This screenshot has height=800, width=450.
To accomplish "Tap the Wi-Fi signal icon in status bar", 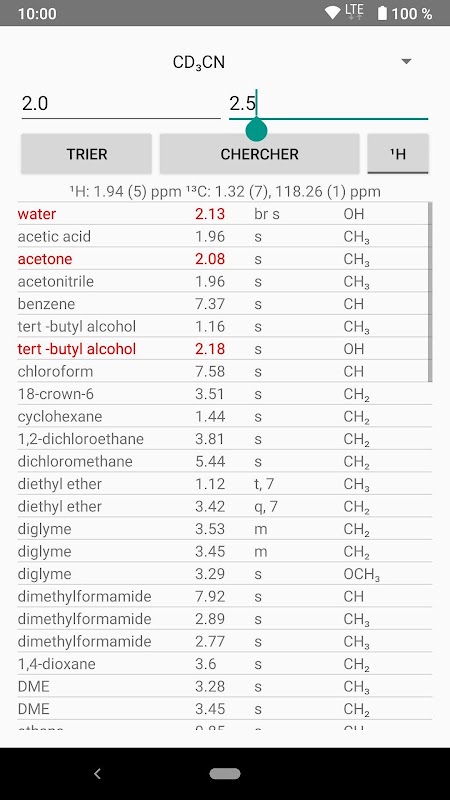I will (333, 13).
